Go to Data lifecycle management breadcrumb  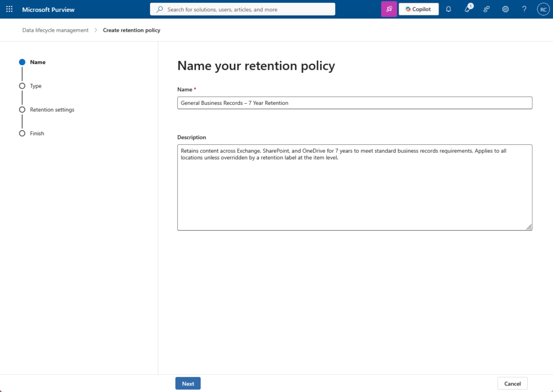[x=56, y=30]
